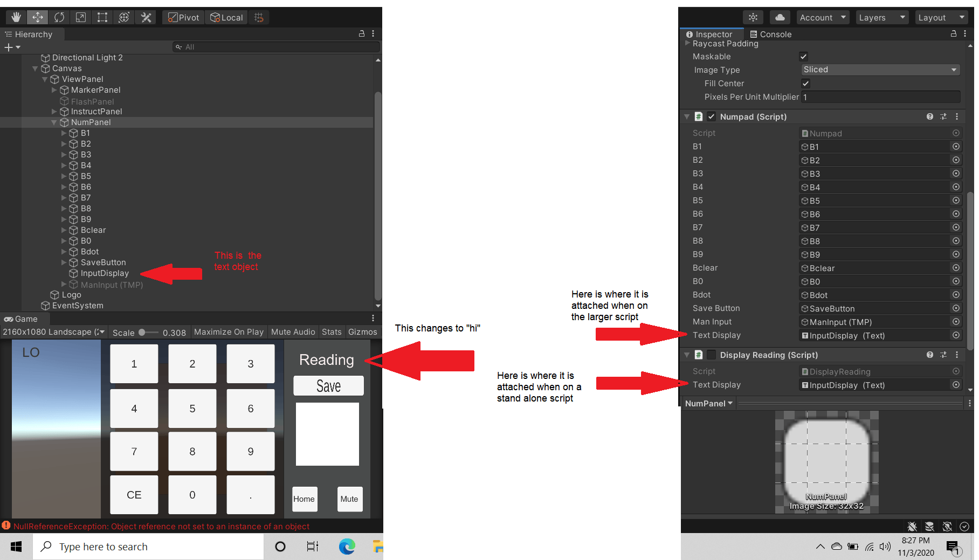Collapse the Numpad script component

click(x=687, y=116)
